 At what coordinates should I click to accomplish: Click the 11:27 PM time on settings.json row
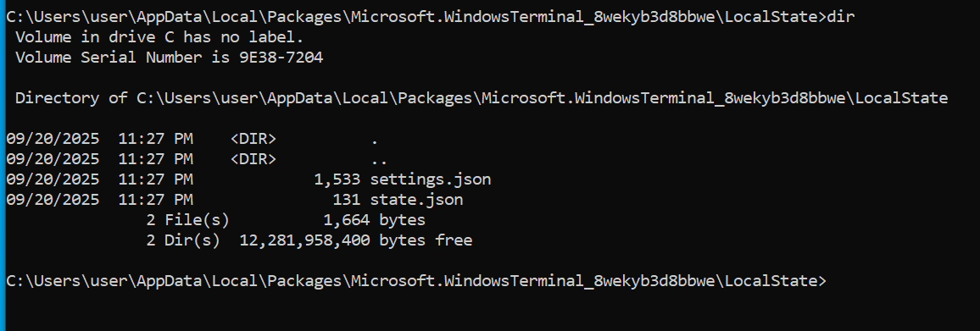[156, 179]
